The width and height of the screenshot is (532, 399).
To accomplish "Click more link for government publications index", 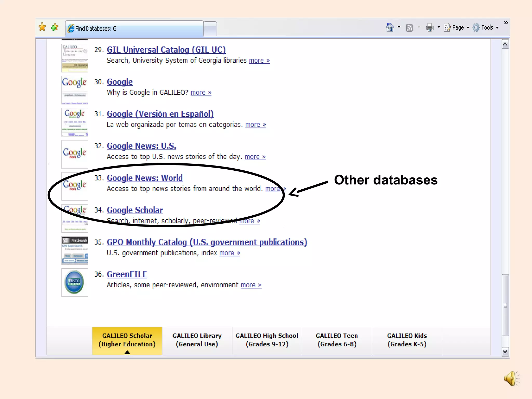I will (x=230, y=253).
